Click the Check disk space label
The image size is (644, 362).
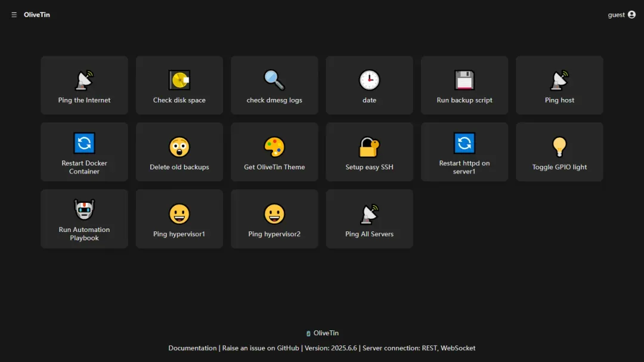pyautogui.click(x=179, y=100)
